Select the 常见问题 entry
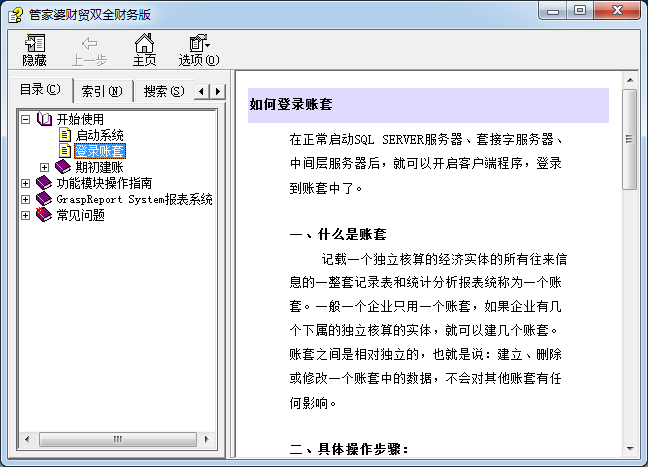648x467 pixels. tap(80, 215)
